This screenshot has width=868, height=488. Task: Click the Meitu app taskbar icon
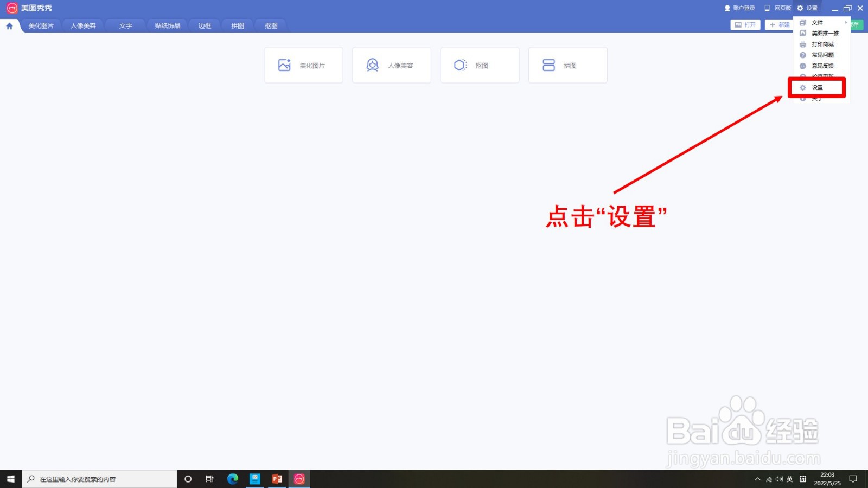[299, 479]
